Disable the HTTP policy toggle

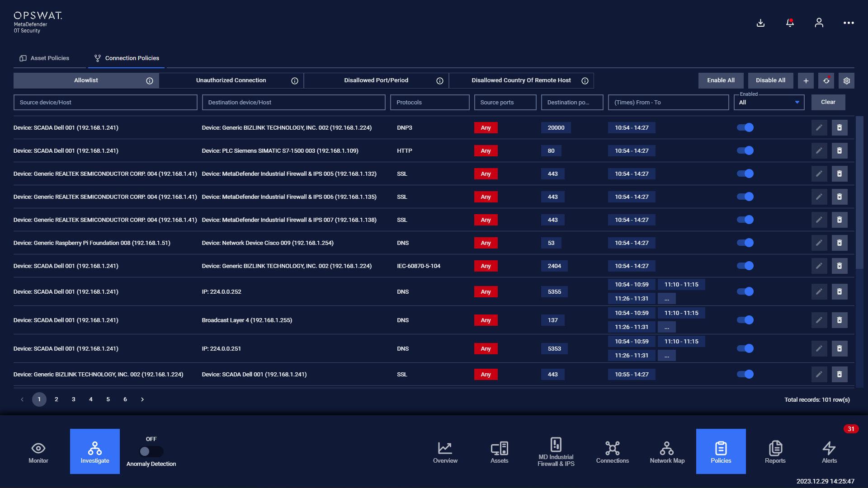tap(745, 151)
